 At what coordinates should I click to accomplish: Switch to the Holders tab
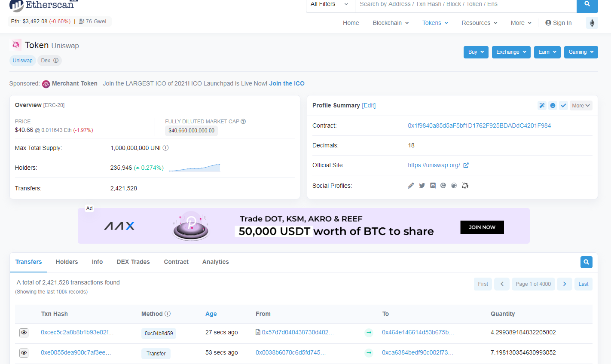click(x=67, y=262)
